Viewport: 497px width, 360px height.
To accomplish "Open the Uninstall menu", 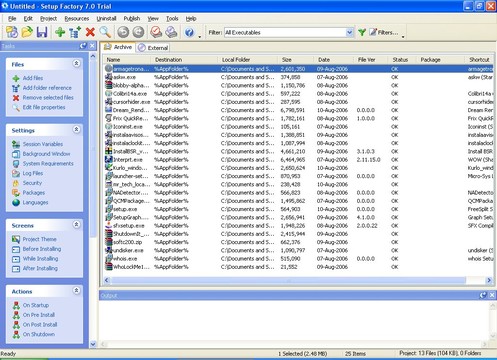I will pyautogui.click(x=106, y=19).
